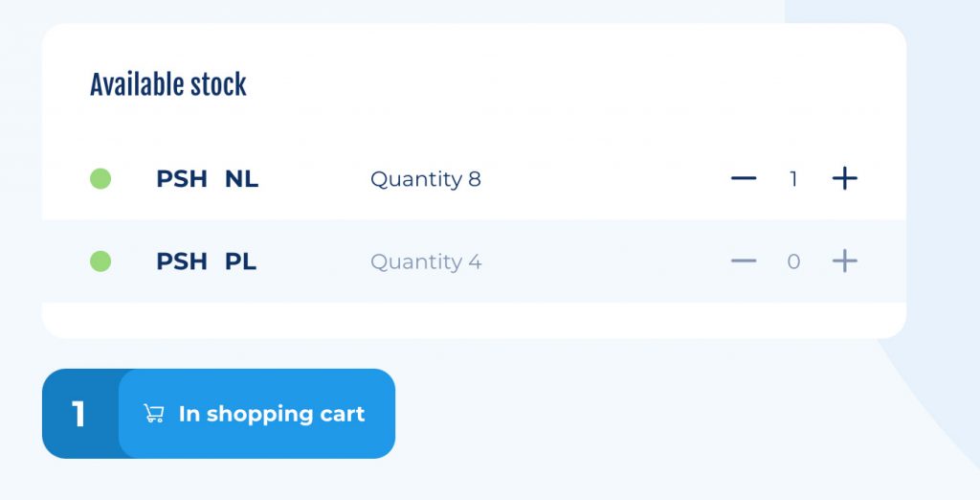The image size is (980, 500).
Task: Click the Quantity 4 stock text
Action: [426, 262]
